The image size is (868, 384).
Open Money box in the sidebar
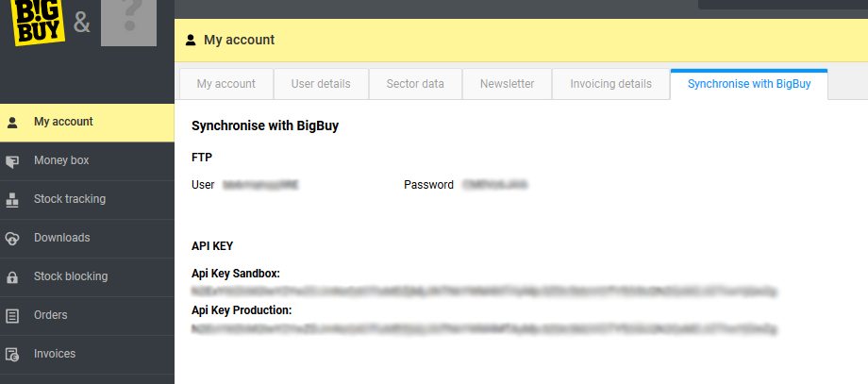(x=61, y=161)
